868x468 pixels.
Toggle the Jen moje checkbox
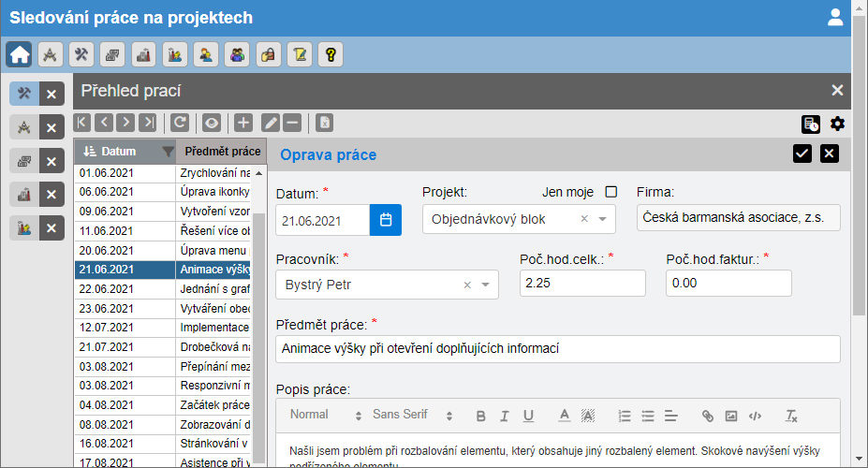point(611,191)
